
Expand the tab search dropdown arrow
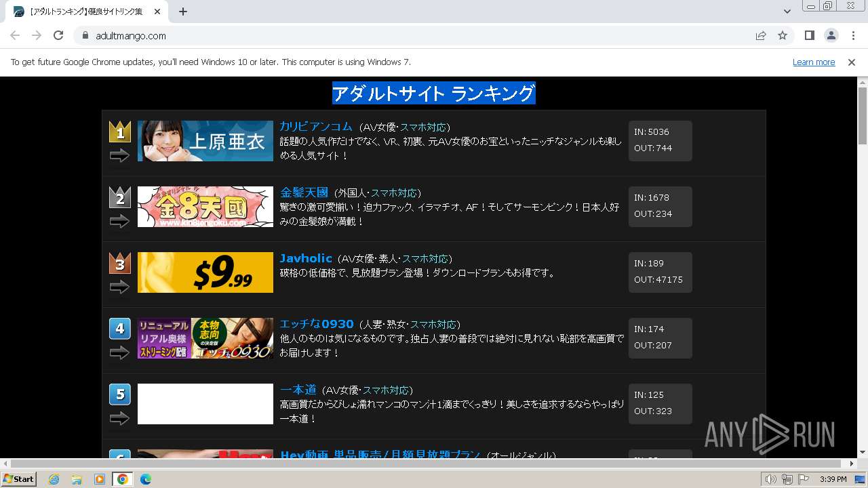[x=787, y=12]
